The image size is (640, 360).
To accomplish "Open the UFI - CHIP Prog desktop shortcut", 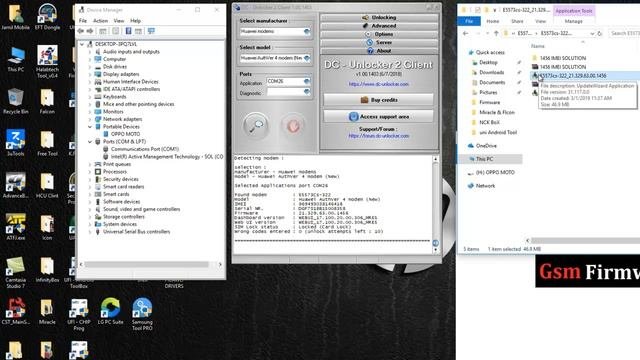I will click(x=79, y=313).
